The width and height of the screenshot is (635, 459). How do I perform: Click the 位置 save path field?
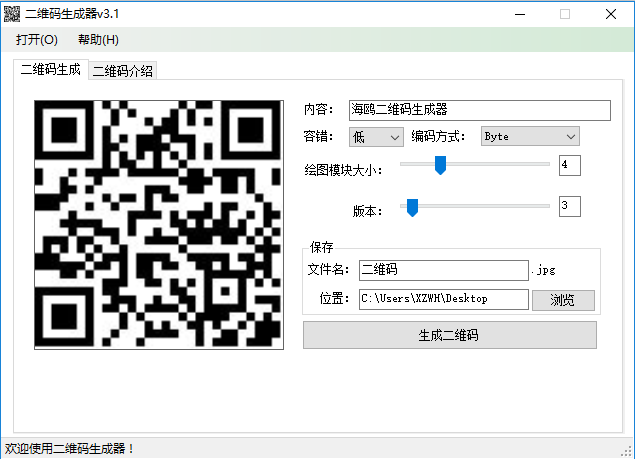pyautogui.click(x=443, y=299)
